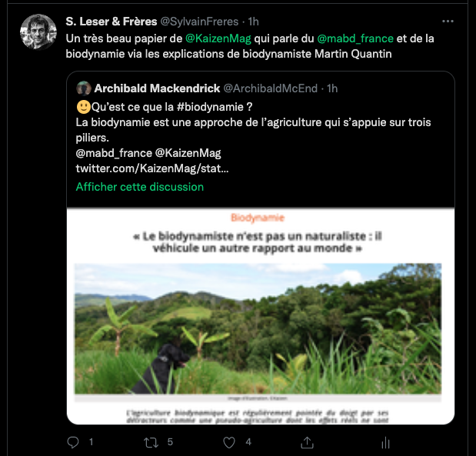
Task: Click the @KaizenMag green mention
Action: (x=218, y=38)
